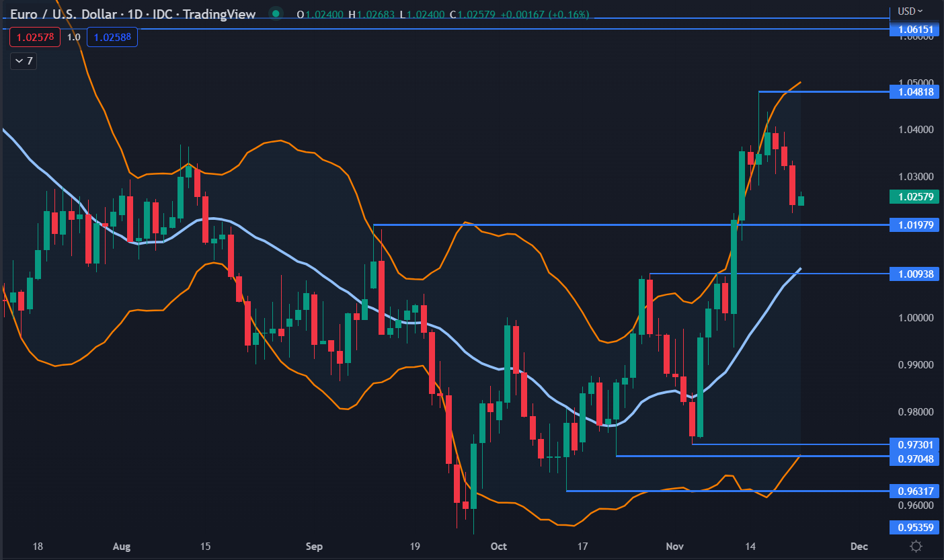This screenshot has width=944, height=560.
Task: Select the 0.95359 price line label
Action: coord(914,527)
